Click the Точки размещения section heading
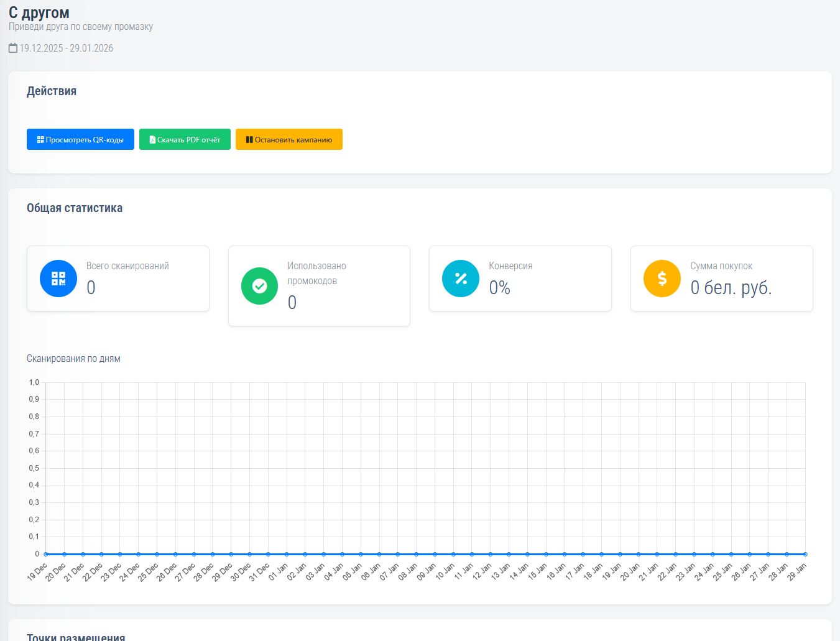Image resolution: width=840 pixels, height=641 pixels. [x=76, y=637]
